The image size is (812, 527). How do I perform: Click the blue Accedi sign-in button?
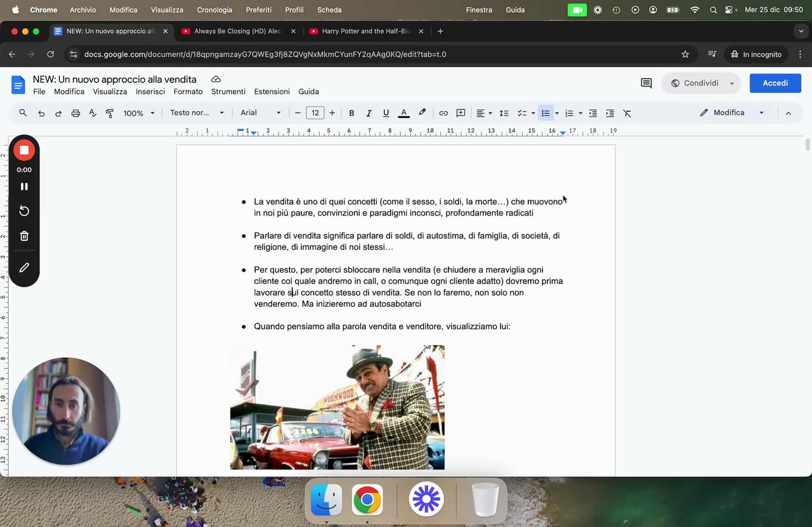point(775,83)
